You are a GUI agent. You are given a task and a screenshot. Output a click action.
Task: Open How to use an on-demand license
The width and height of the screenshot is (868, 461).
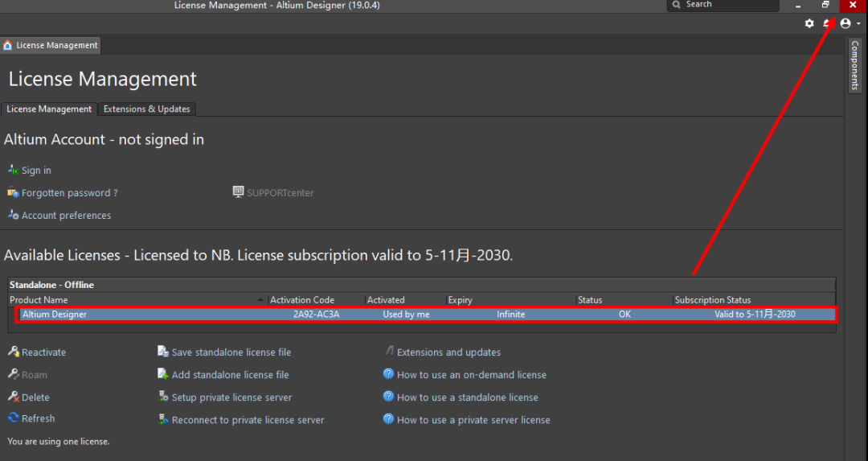(x=472, y=375)
